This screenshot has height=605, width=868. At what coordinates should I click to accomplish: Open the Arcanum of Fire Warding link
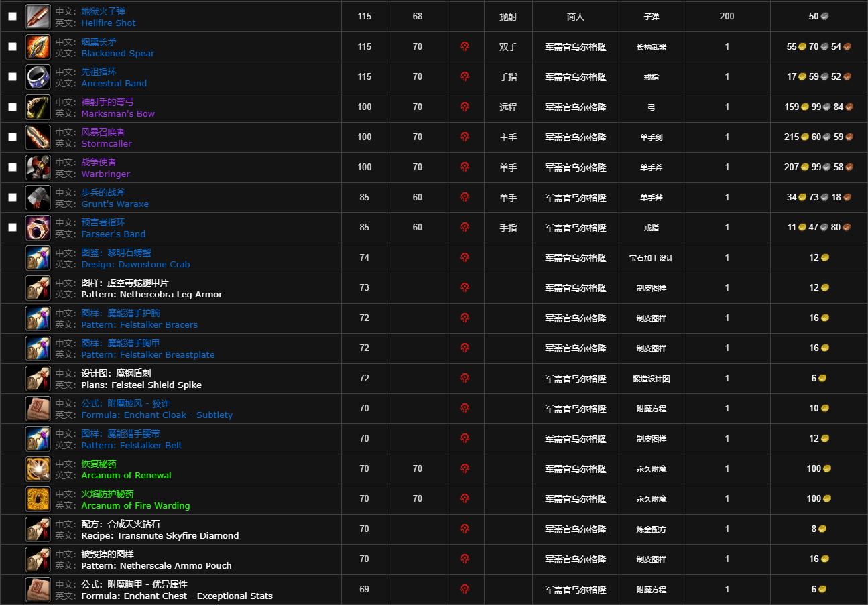(135, 505)
